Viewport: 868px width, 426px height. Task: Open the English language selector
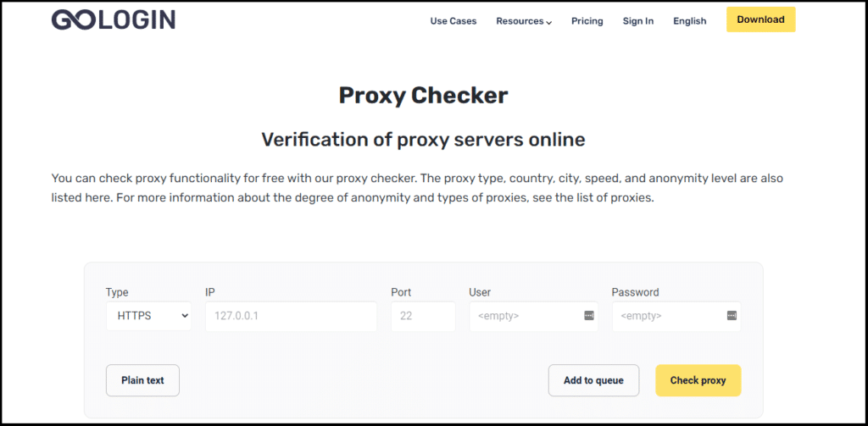tap(690, 21)
